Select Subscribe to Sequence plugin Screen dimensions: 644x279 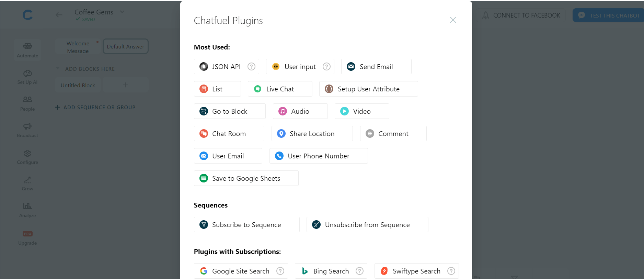(246, 225)
